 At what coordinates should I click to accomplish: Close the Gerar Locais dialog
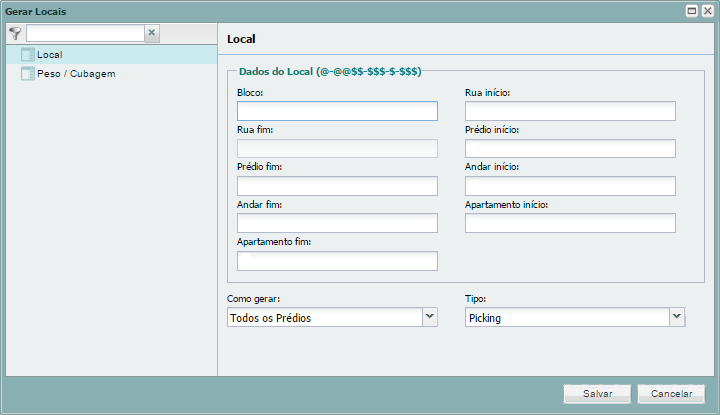click(x=708, y=11)
